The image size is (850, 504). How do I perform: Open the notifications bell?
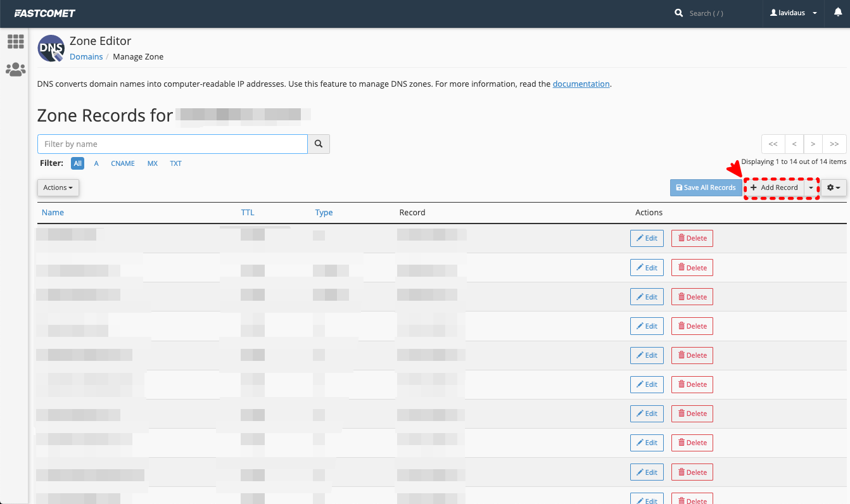tap(837, 13)
